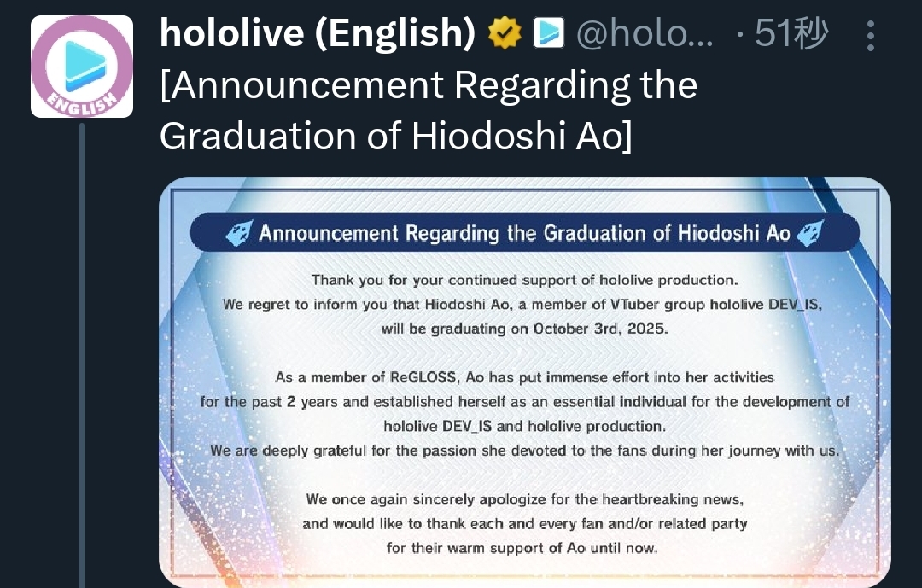The width and height of the screenshot is (922, 588).
Task: Open the hololive English profile avatar
Action: pos(82,67)
